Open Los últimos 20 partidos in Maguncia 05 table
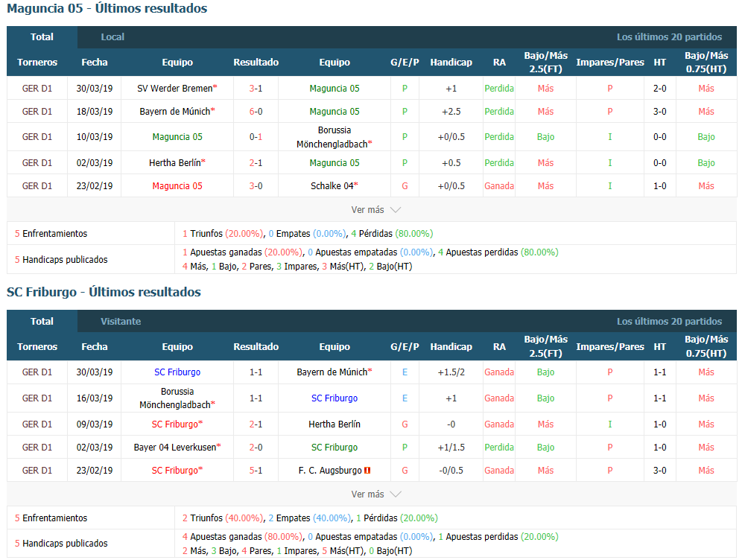The width and height of the screenshot is (745, 560). (669, 37)
